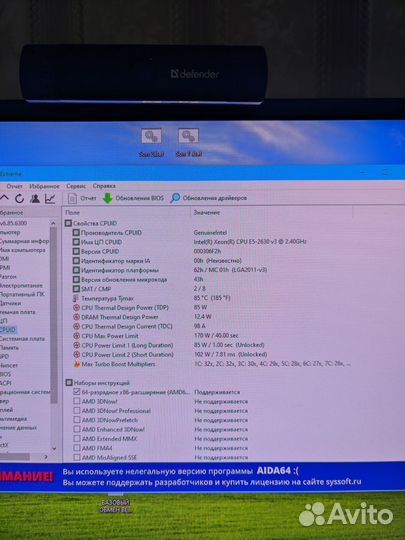405x540 pixels.
Task: Toggle AMD Extended MMX checkbox
Action: click(76, 439)
